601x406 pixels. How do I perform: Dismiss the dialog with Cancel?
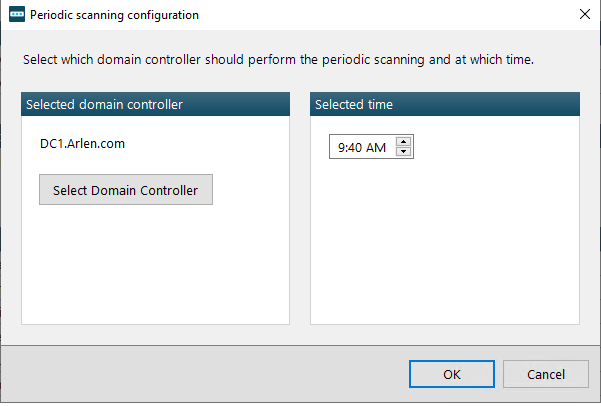(x=546, y=374)
